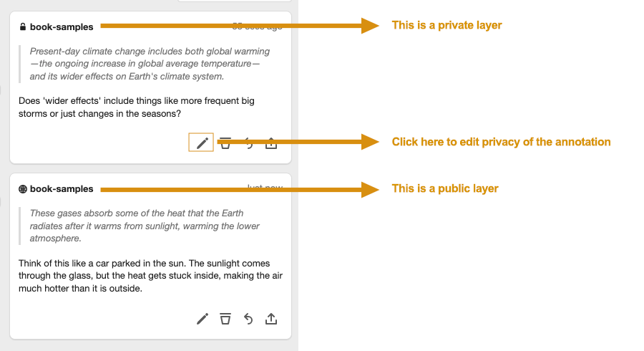Image resolution: width=644 pixels, height=351 pixels.
Task: Share the private book-samples annotation
Action: [271, 143]
